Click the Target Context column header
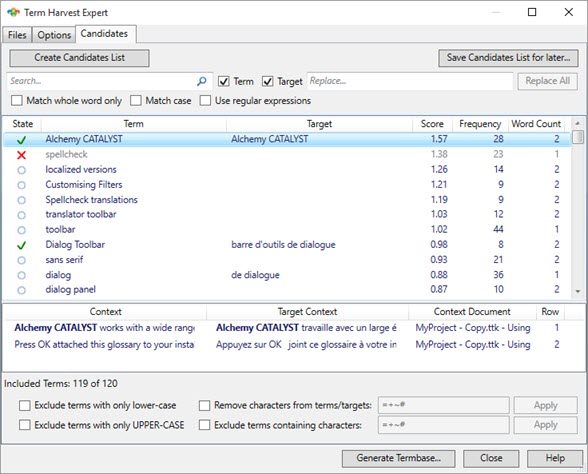 307,312
